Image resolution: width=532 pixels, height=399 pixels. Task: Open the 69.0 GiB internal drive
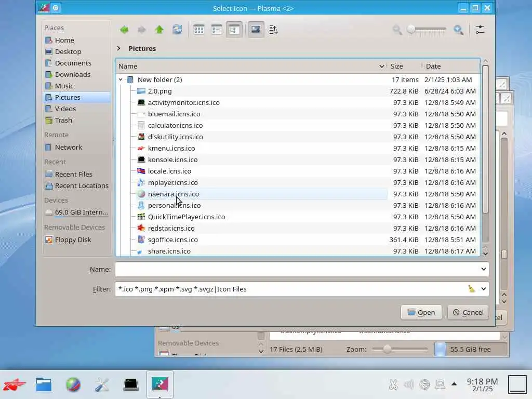pos(77,212)
